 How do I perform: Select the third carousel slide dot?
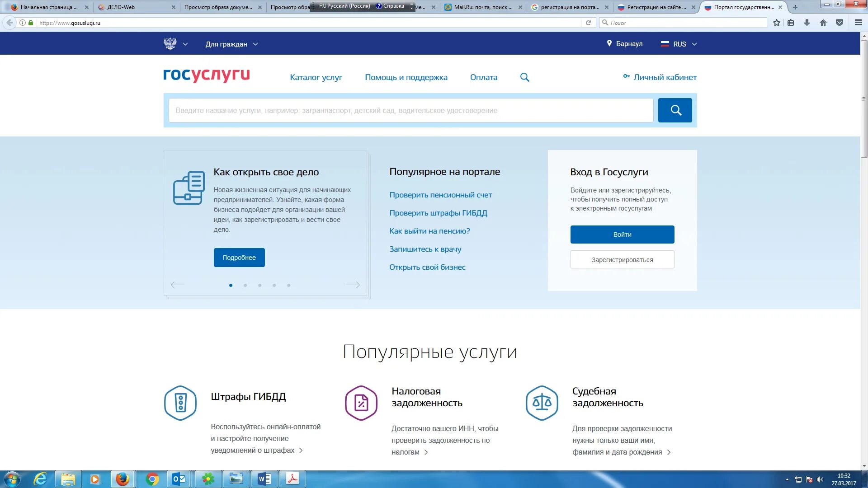259,285
